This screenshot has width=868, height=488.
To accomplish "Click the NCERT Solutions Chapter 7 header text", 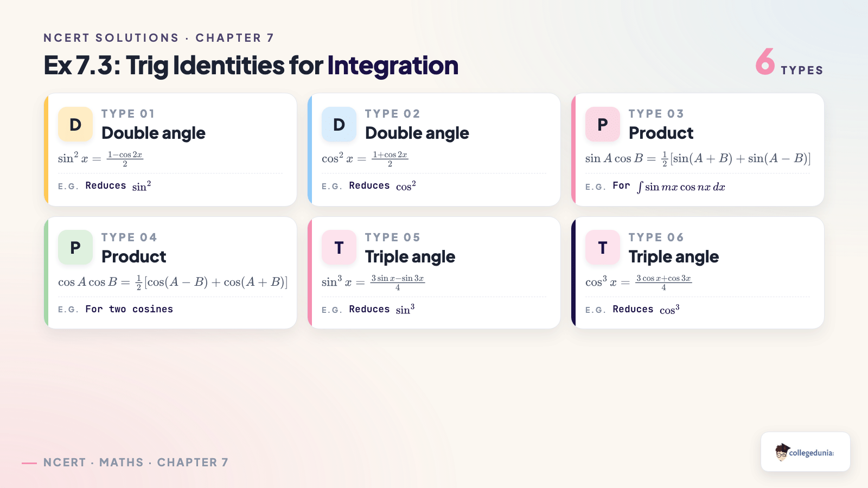I will coord(158,38).
